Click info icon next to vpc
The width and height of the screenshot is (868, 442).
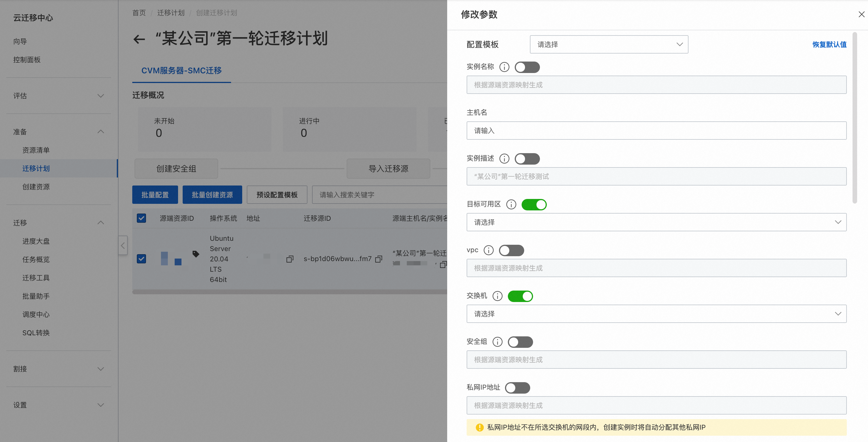(x=489, y=250)
